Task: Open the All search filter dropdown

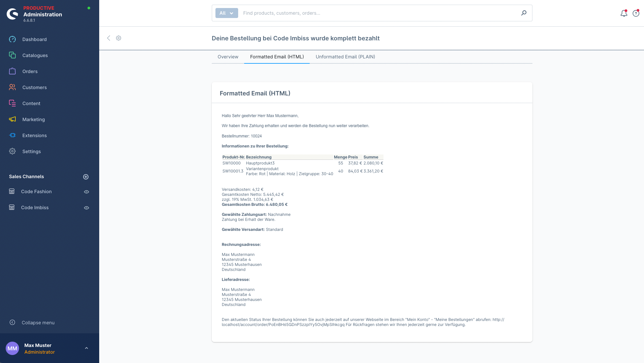Action: (x=226, y=13)
